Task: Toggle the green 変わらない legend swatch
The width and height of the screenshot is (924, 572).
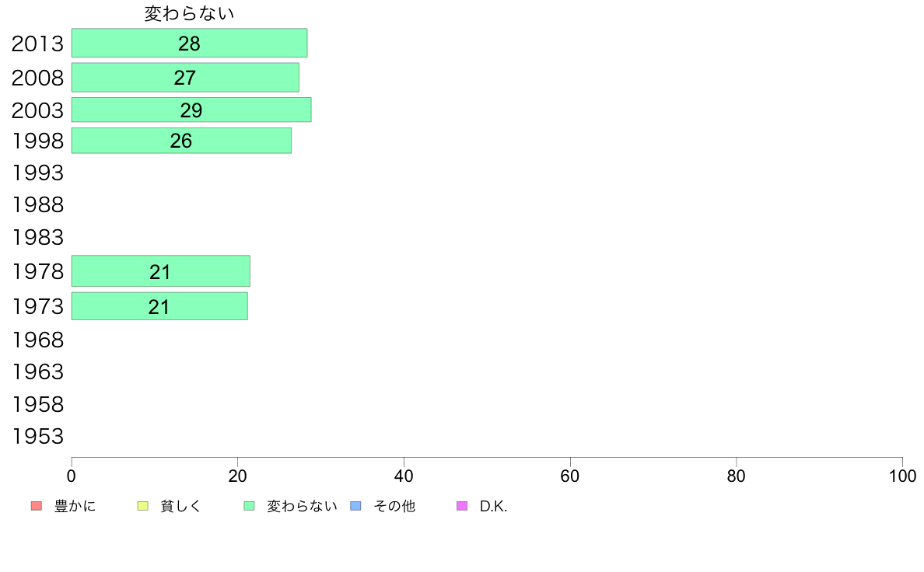Action: [x=249, y=506]
